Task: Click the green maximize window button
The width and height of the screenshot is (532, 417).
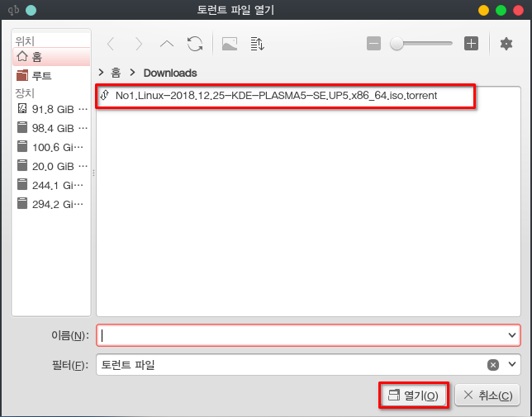Action: [x=501, y=10]
